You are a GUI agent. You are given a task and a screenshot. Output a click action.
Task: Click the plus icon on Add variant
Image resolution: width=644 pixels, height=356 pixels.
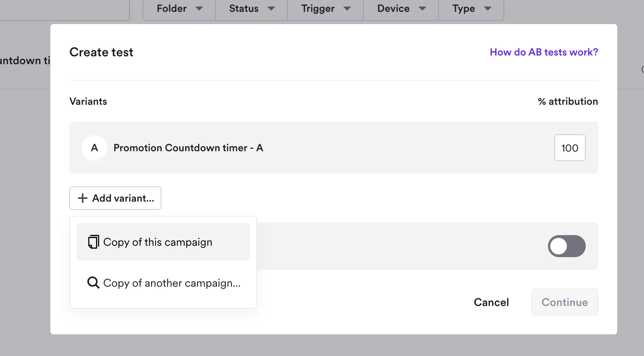(83, 198)
